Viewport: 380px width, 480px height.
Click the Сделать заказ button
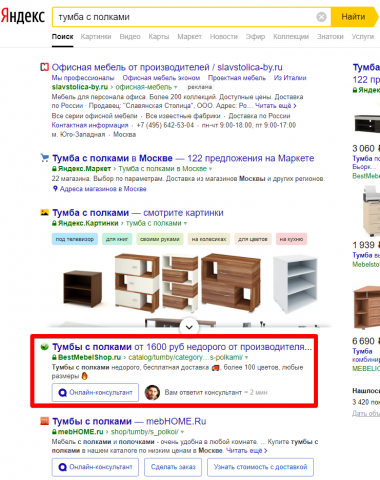click(173, 467)
